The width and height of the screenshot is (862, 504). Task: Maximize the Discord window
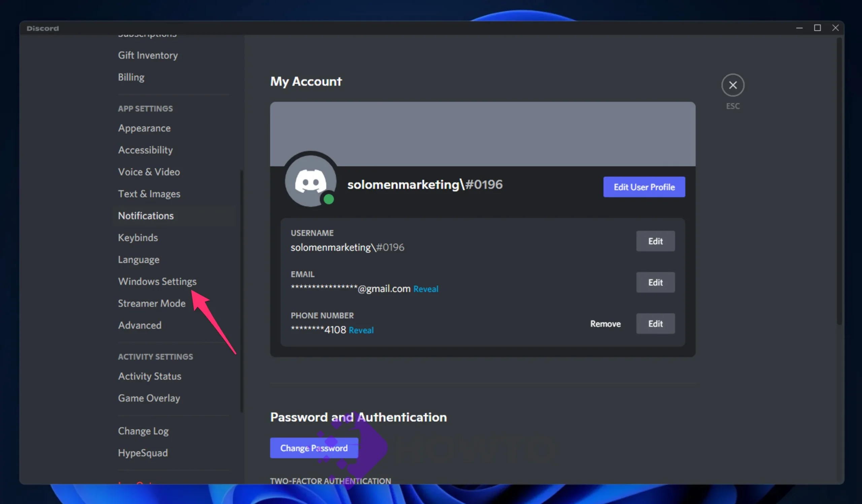(817, 28)
